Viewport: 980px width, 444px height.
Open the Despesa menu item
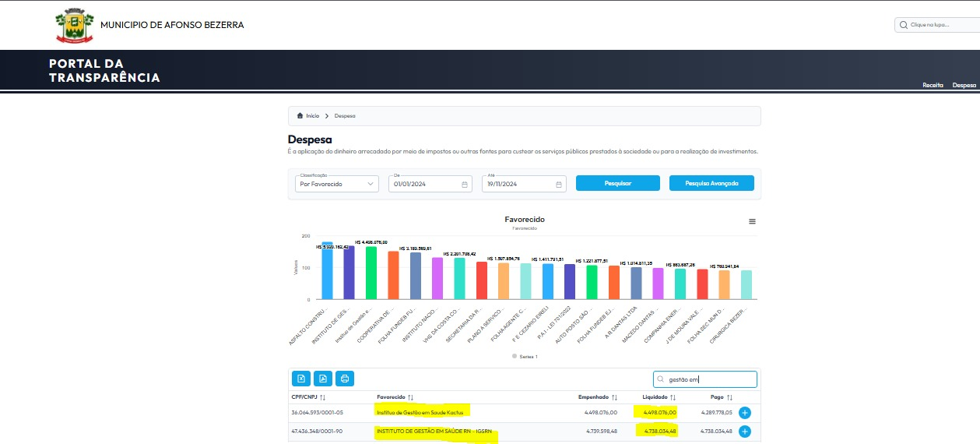point(964,84)
